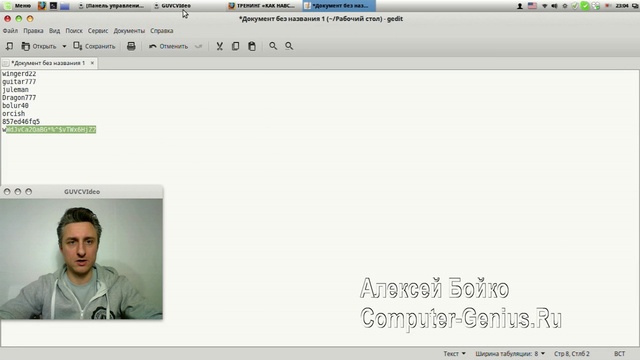The width and height of the screenshot is (640, 360).
Task: Click the highlighted long password line
Action: pos(49,129)
